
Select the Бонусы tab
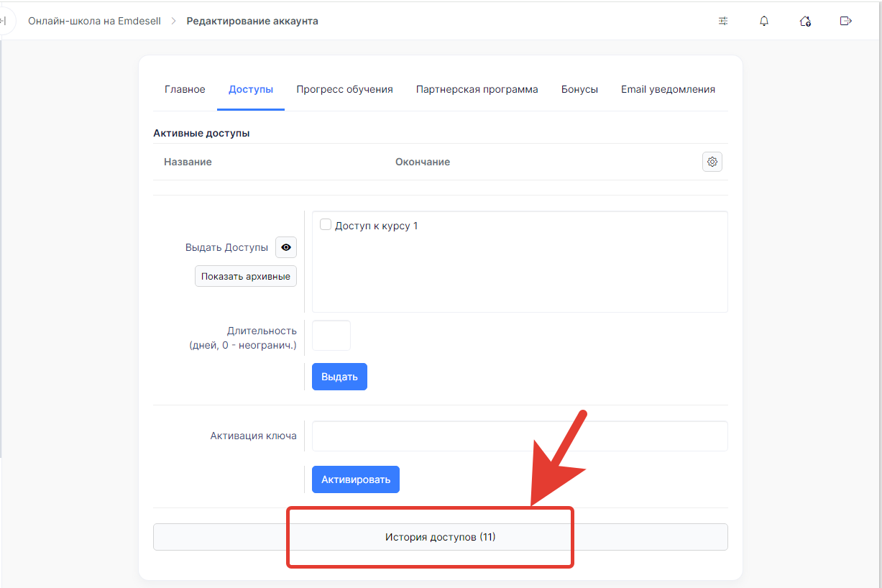pos(579,90)
